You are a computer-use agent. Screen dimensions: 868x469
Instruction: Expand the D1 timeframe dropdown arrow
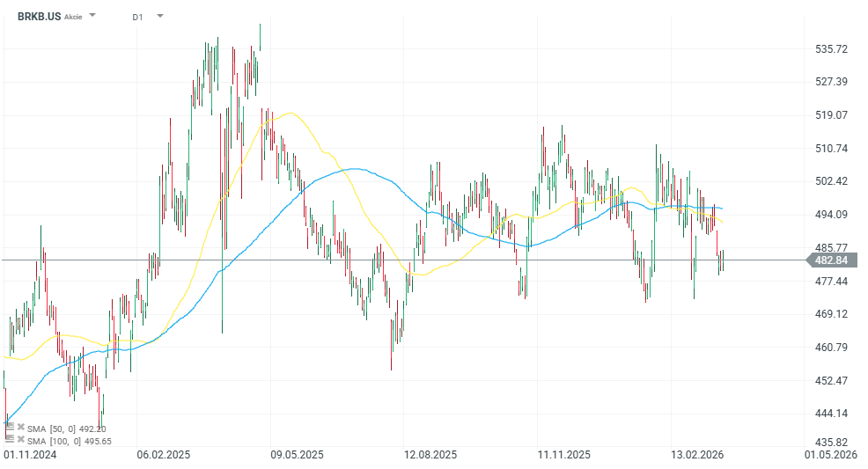pyautogui.click(x=159, y=16)
